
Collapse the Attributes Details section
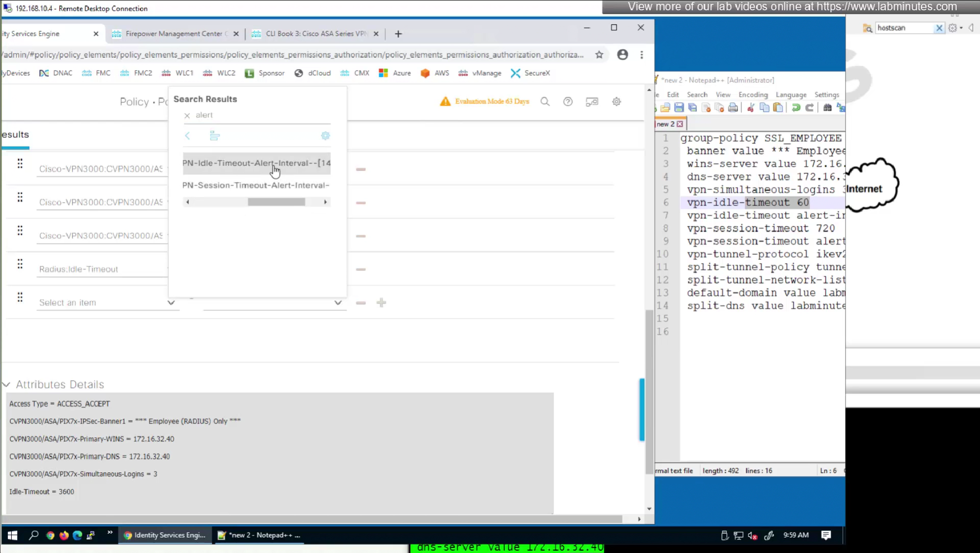(x=6, y=385)
